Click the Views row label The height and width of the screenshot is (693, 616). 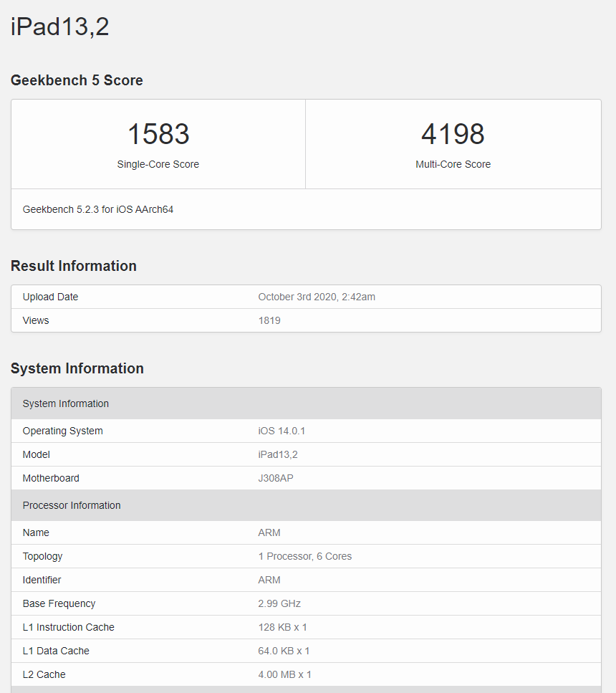point(36,320)
